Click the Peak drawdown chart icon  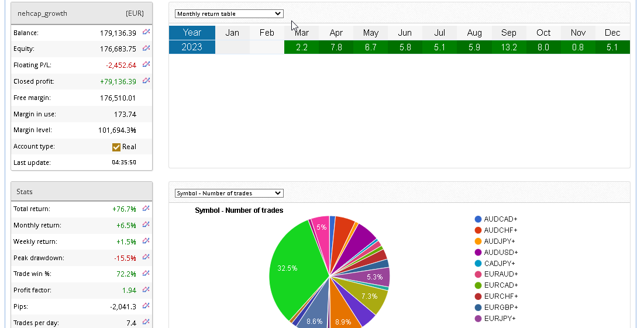(146, 257)
